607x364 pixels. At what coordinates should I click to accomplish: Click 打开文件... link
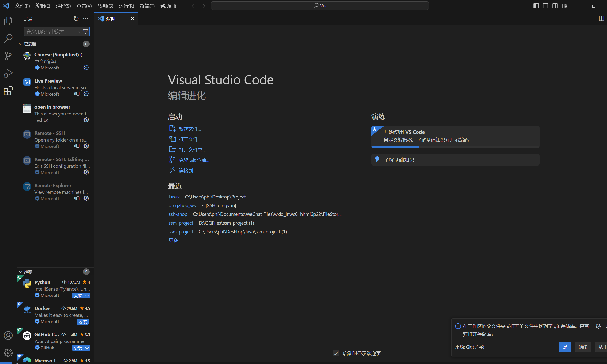point(190,139)
